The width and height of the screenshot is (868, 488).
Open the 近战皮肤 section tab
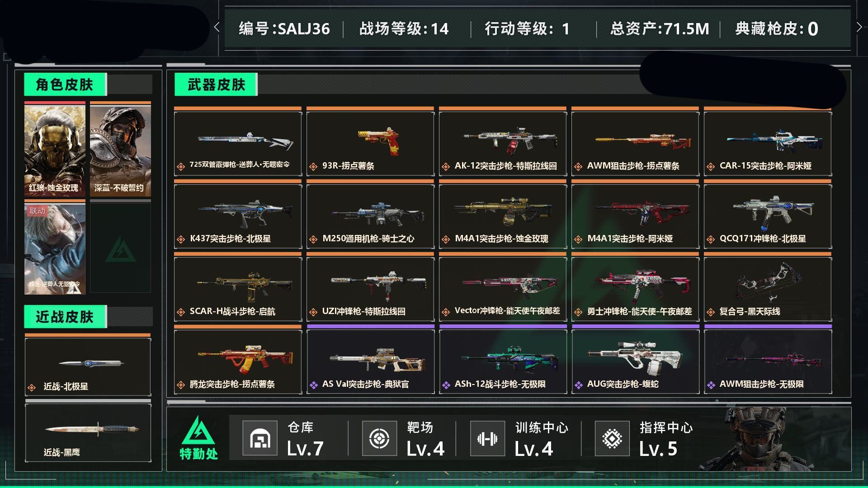coord(66,317)
